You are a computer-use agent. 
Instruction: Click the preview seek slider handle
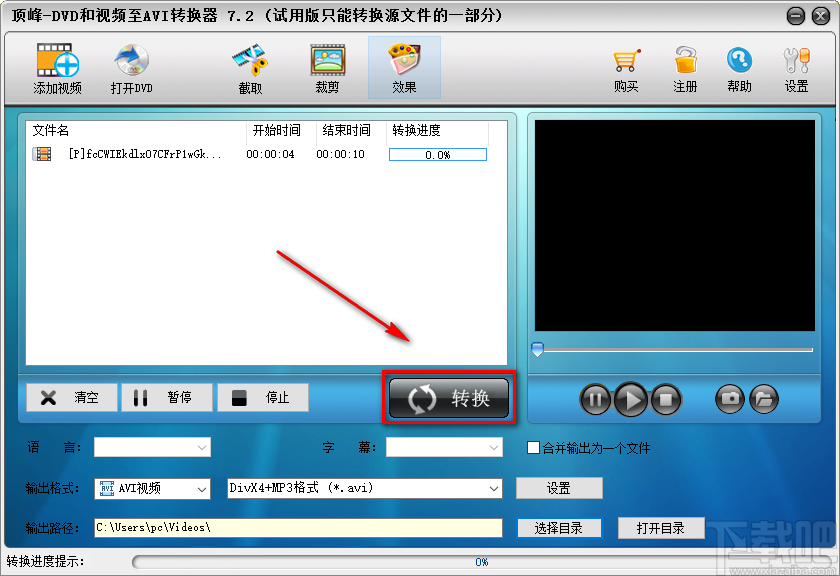coord(537,349)
